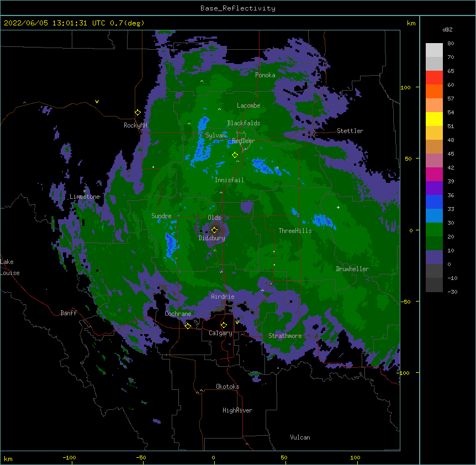The width and height of the screenshot is (476, 465).
Task: Click the Limestone label
Action: tap(84, 197)
